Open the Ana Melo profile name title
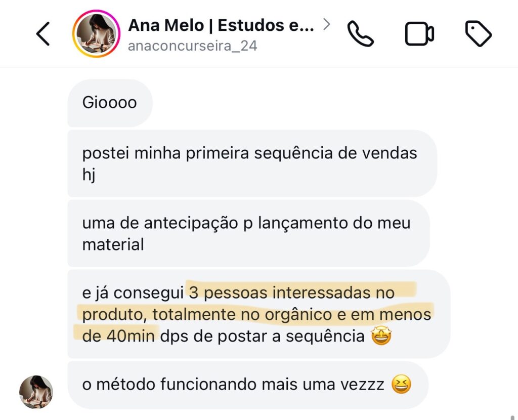Viewport: 518px width, 420px height. point(221,25)
